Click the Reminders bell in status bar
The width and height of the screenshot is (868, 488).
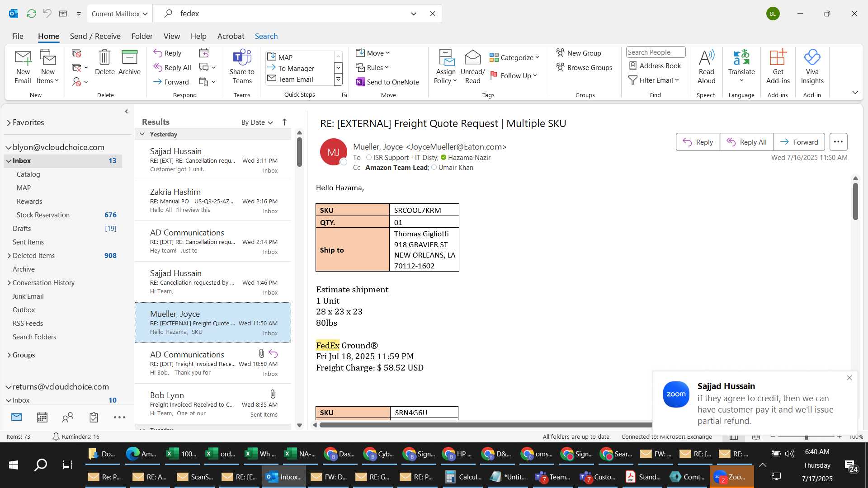pyautogui.click(x=56, y=436)
